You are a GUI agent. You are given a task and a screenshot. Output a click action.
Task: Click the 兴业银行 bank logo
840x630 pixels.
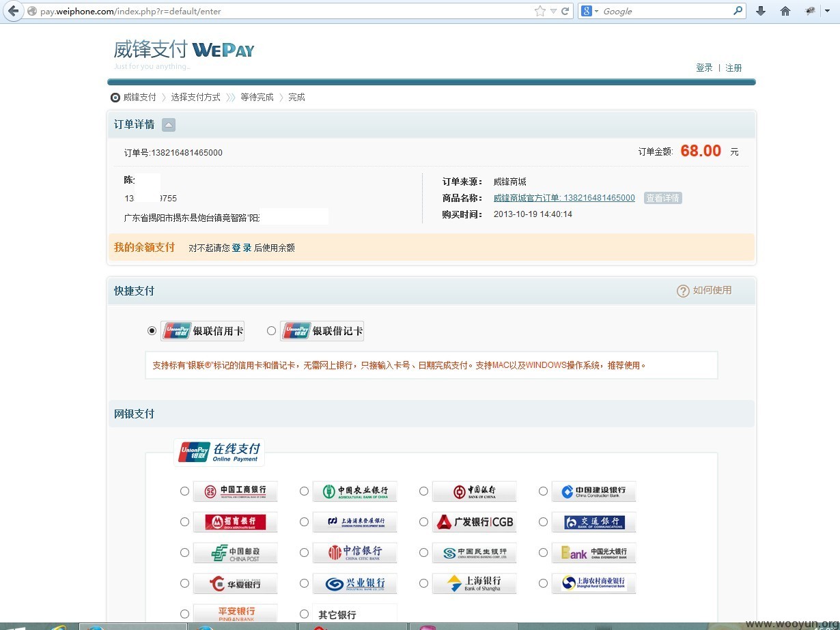coord(355,584)
